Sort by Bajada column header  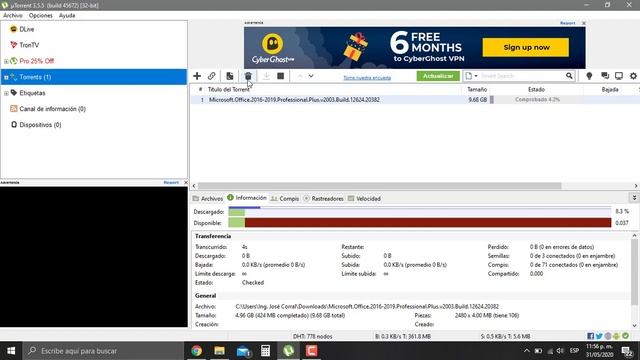click(610, 89)
